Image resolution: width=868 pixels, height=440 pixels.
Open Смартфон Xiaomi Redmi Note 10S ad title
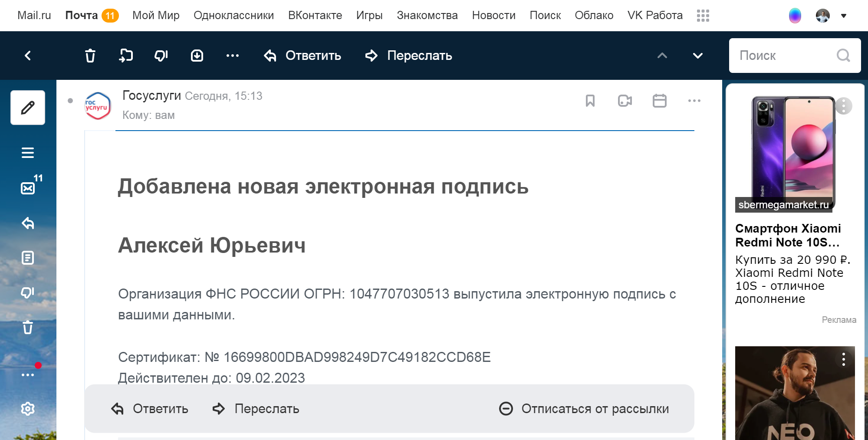788,235
